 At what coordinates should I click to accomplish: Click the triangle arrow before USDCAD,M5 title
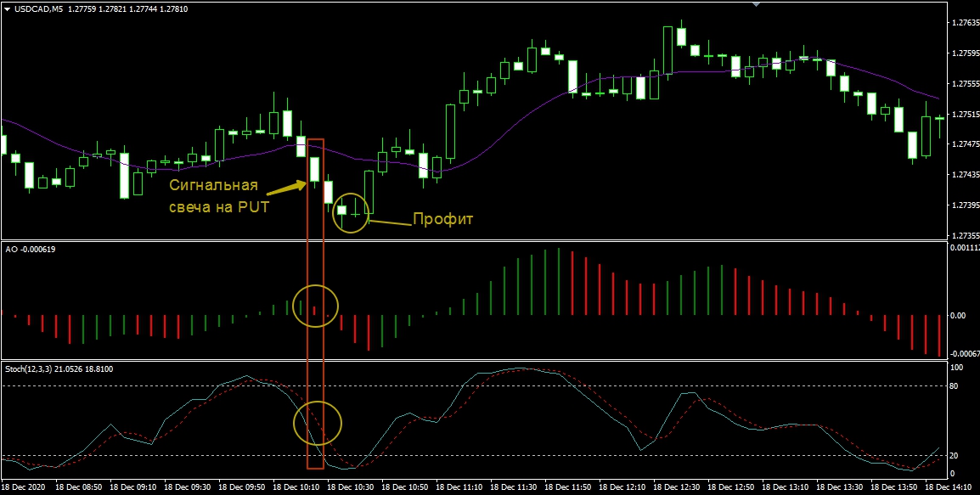(7, 8)
